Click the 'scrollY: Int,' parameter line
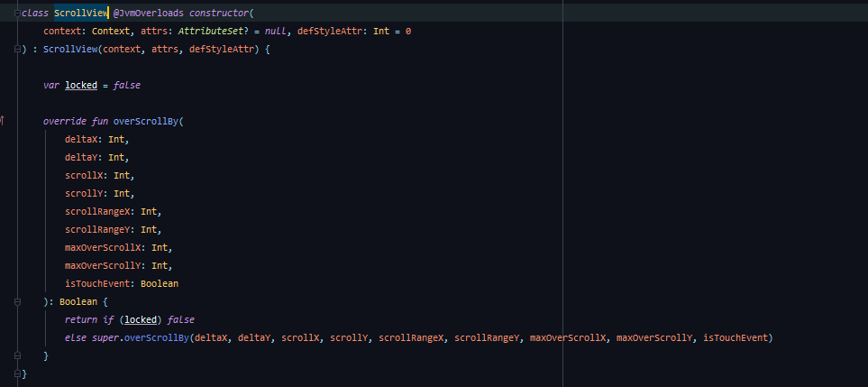Image resolution: width=868 pixels, height=387 pixels. pyautogui.click(x=100, y=194)
